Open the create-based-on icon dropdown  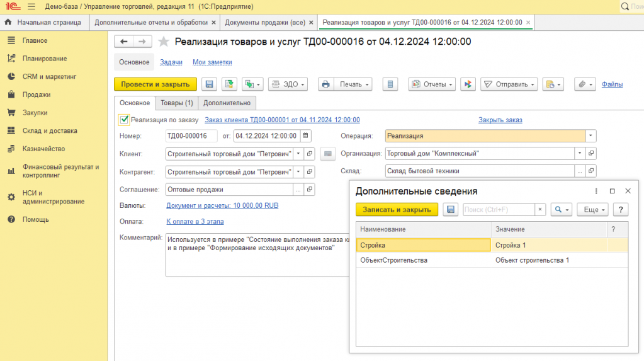point(252,84)
